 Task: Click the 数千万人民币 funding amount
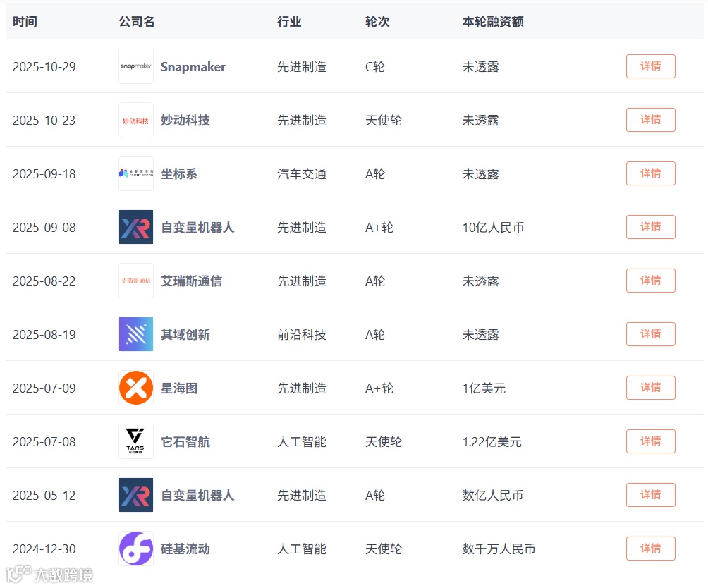(x=499, y=549)
